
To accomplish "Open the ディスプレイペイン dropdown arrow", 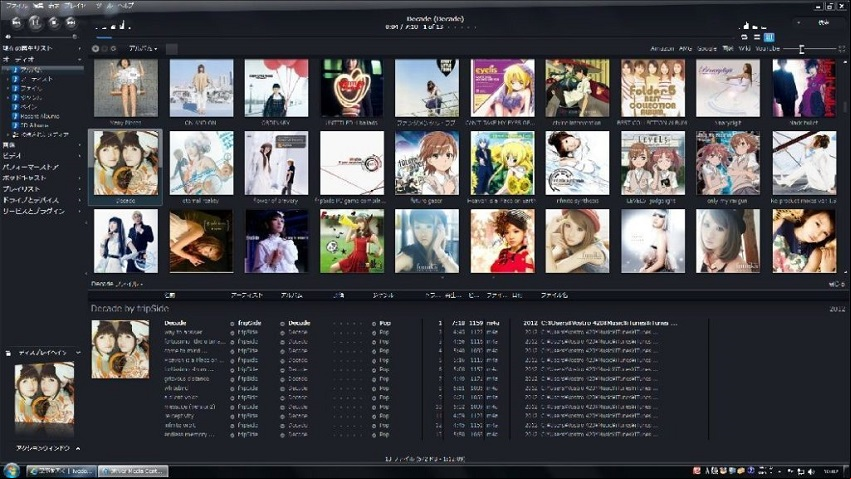I will click(x=78, y=353).
